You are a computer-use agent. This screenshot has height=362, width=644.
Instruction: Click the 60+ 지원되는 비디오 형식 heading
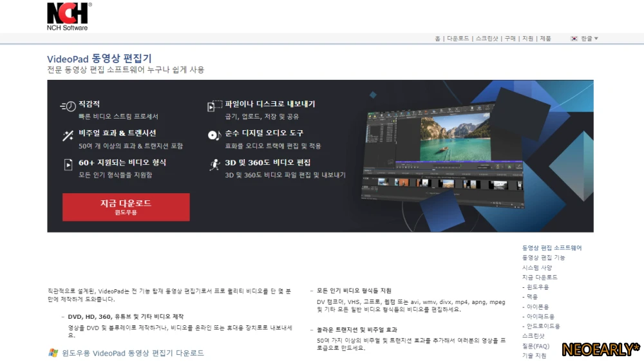click(122, 162)
